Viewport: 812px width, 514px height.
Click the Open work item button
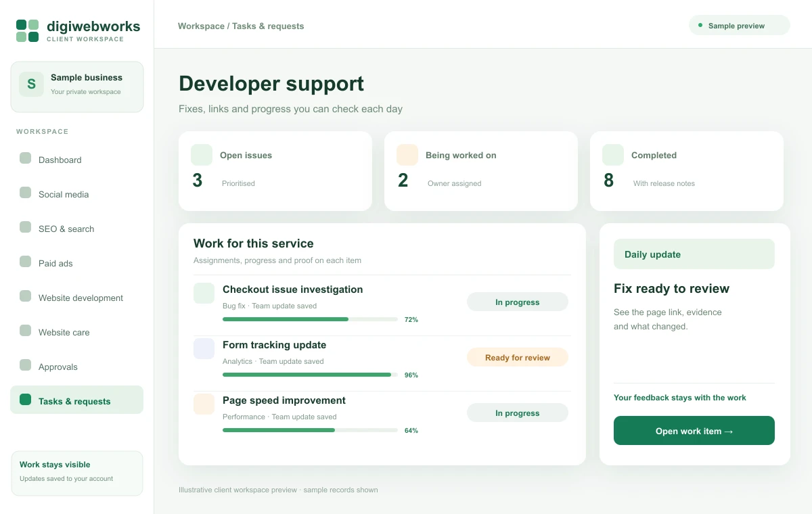click(x=694, y=431)
